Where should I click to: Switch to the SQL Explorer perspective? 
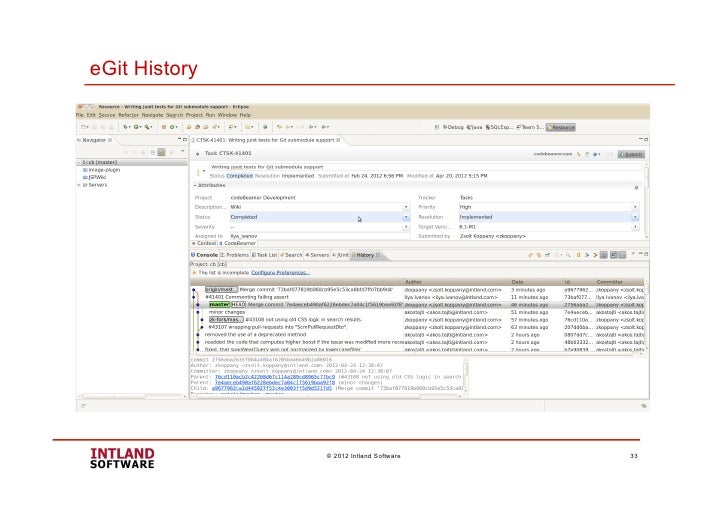coord(499,127)
